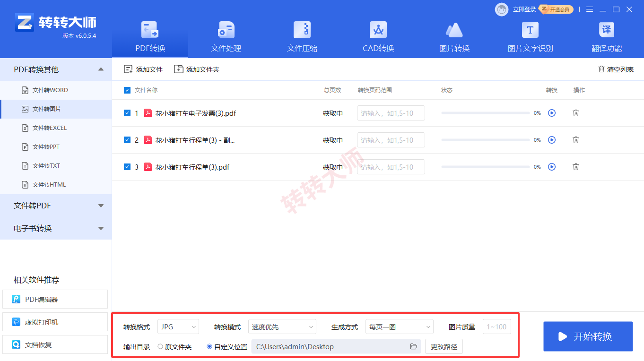
Task: Expand the 文件转PDF section
Action: pyautogui.click(x=56, y=206)
